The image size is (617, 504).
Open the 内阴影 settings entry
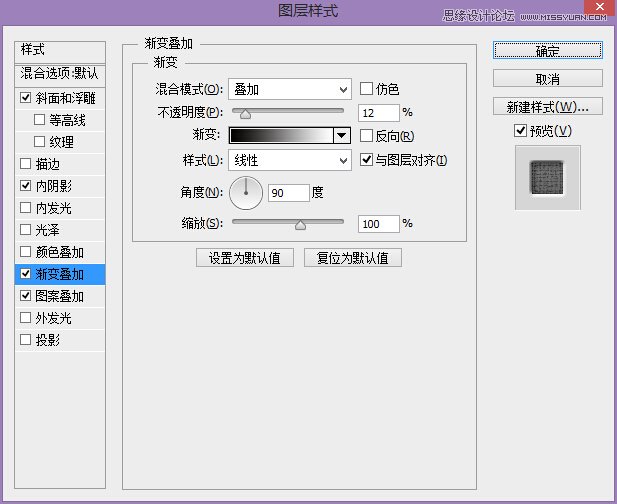(54, 186)
